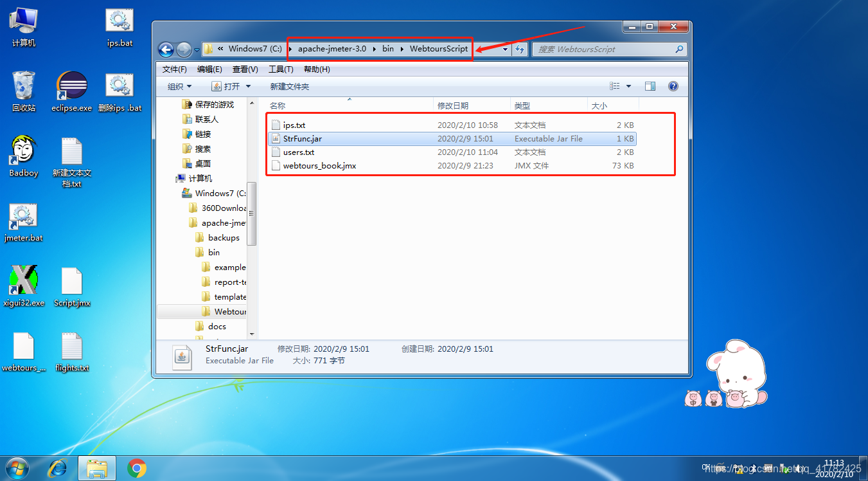Click the apache-jmeter-3.0 breadcrumb
The image size is (868, 481).
click(332, 49)
